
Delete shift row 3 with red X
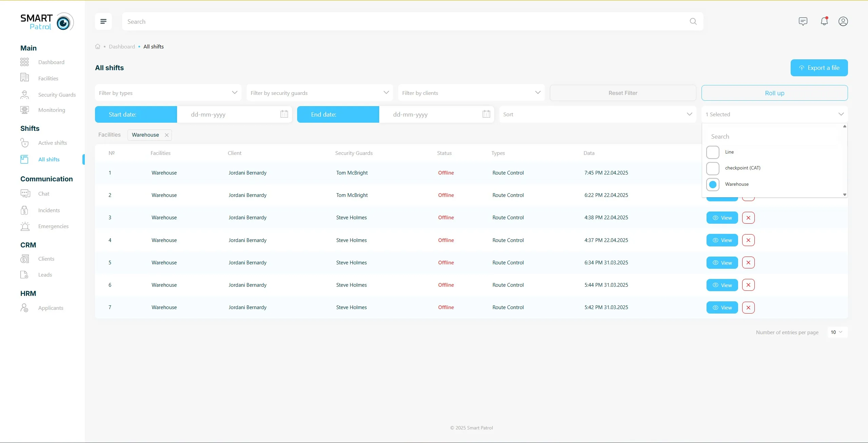pyautogui.click(x=748, y=218)
